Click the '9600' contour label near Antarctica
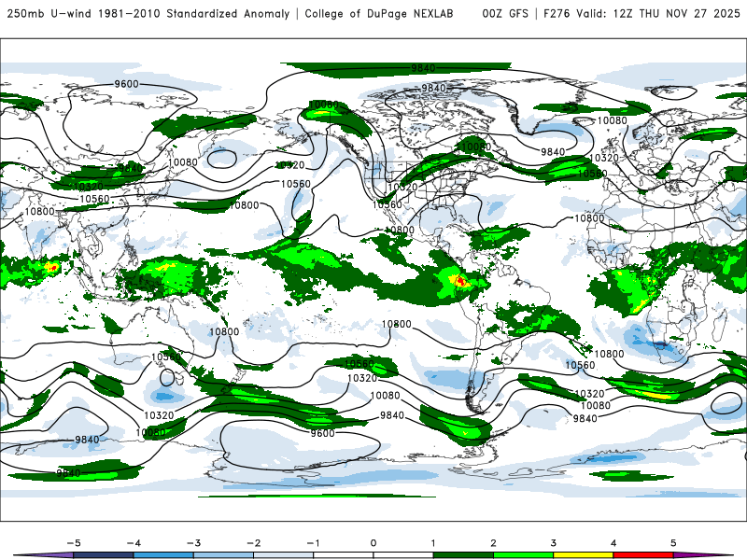747x560 pixels. tap(322, 433)
